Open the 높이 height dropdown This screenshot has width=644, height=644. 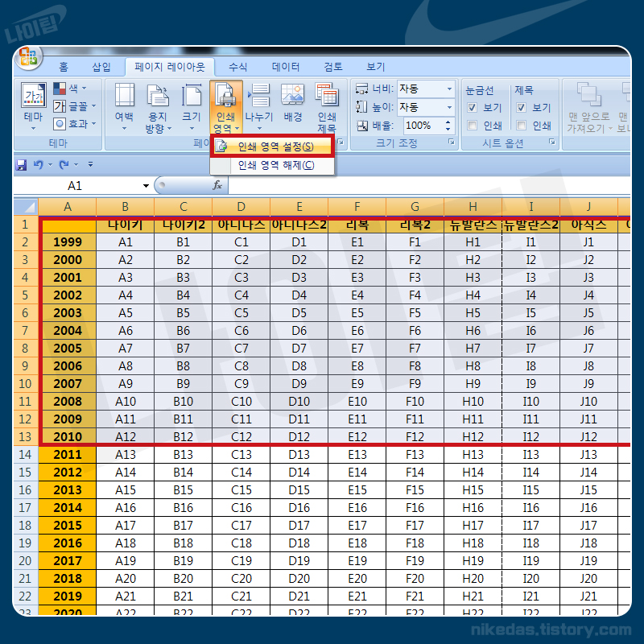(x=450, y=107)
